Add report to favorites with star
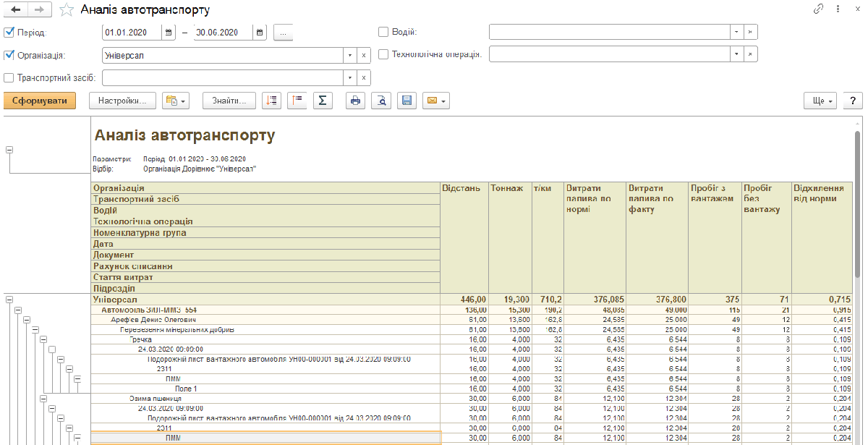 [x=67, y=9]
